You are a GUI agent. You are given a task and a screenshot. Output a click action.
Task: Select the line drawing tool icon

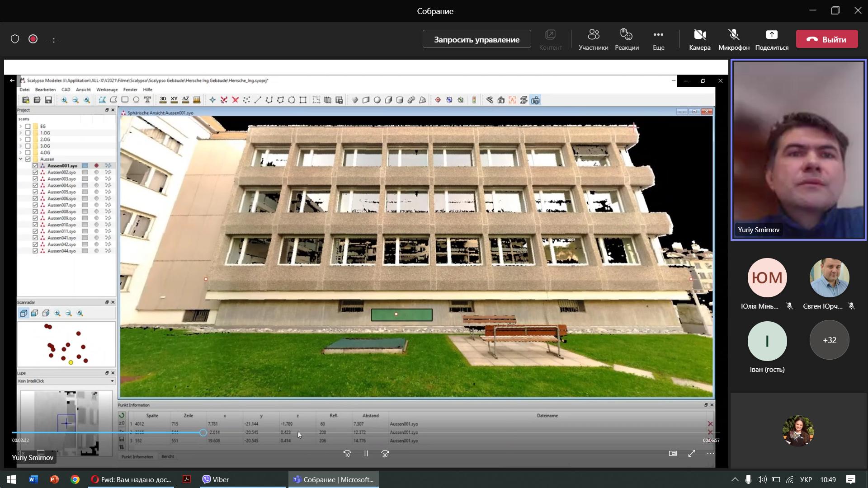(258, 100)
